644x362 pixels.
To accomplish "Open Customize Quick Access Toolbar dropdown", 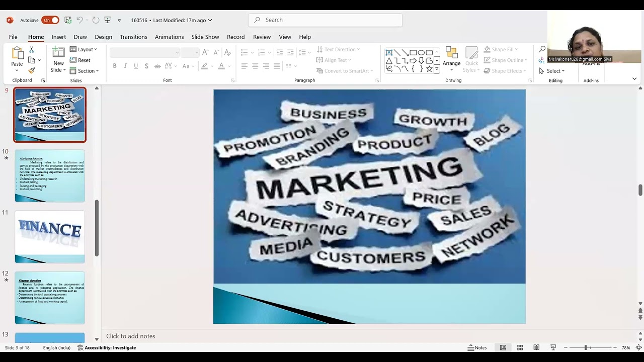I will pos(119,21).
